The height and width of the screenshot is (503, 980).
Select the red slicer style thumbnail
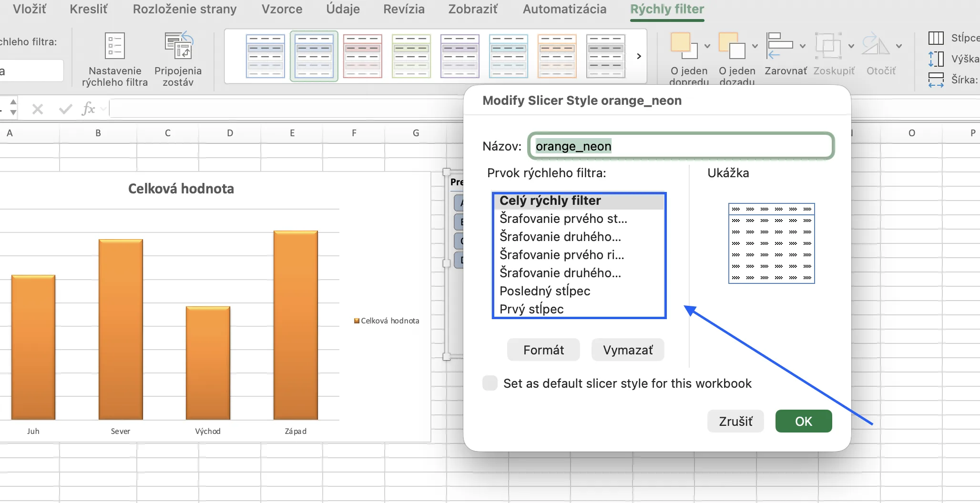coord(363,56)
